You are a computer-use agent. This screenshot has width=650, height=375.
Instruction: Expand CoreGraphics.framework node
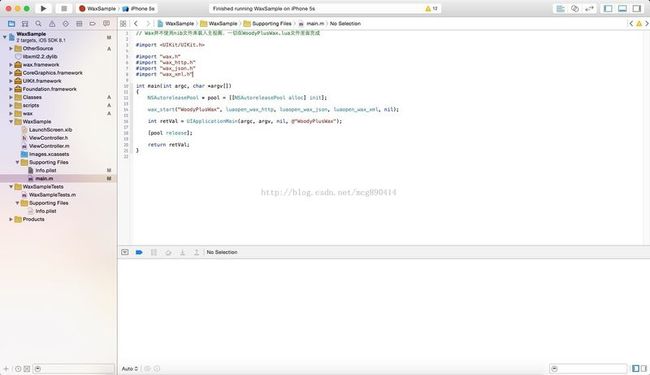11,73
